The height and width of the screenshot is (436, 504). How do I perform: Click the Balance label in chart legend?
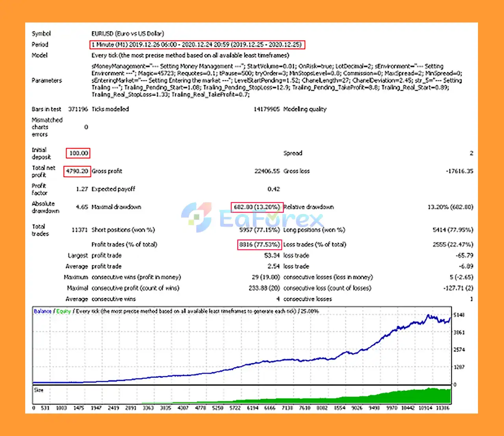tap(43, 311)
